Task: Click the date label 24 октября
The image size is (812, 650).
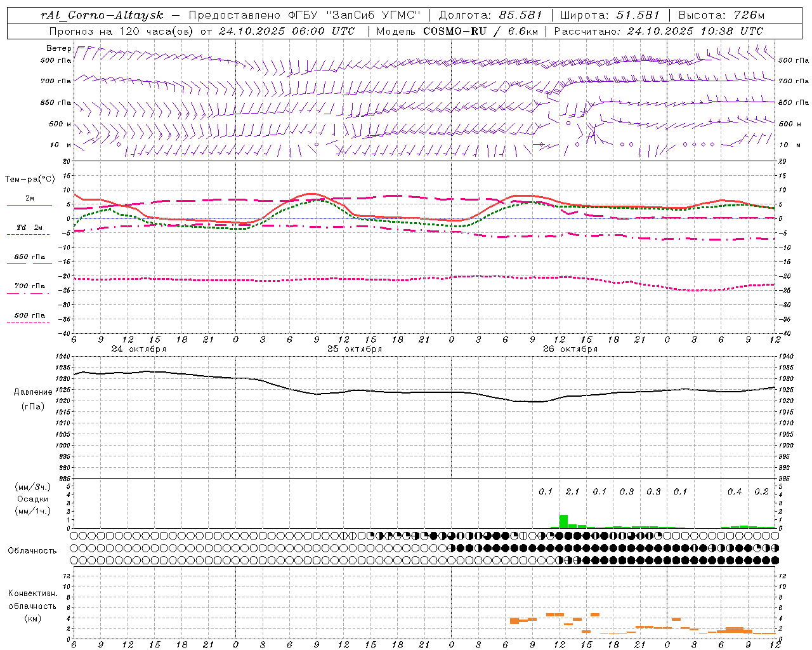Action: (139, 349)
